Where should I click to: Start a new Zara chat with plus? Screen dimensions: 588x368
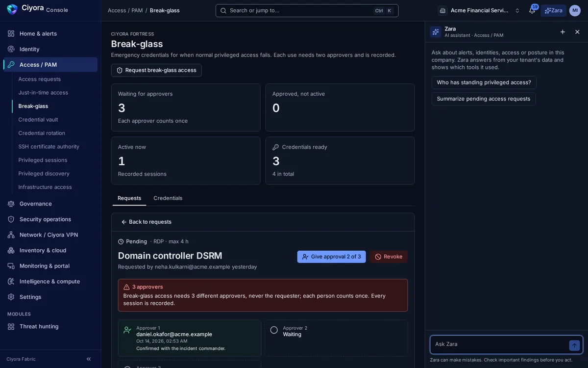563,32
